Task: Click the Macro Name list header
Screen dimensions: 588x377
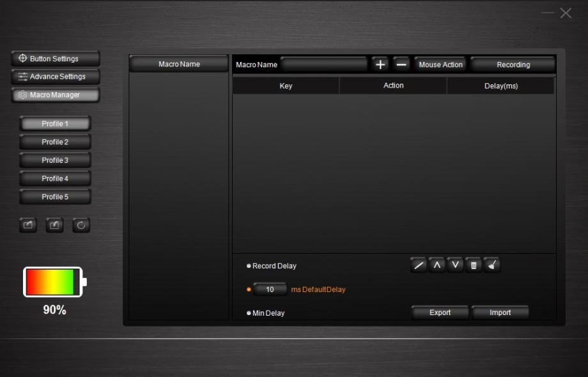Action: coord(179,64)
